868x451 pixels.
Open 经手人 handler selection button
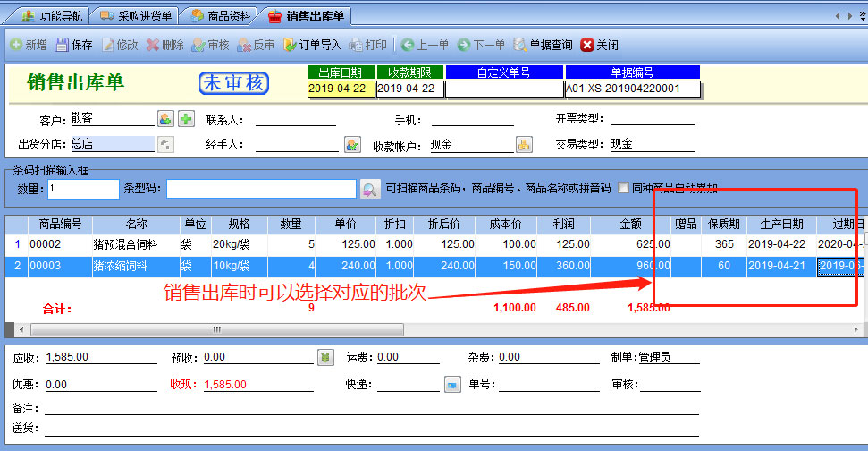[352, 144]
